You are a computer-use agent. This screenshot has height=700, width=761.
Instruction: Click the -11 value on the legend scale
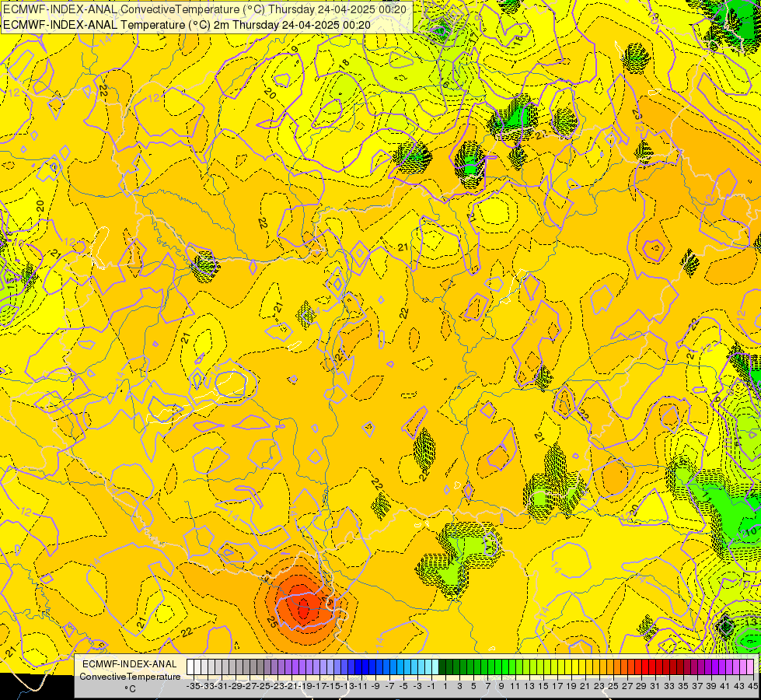pos(362,686)
